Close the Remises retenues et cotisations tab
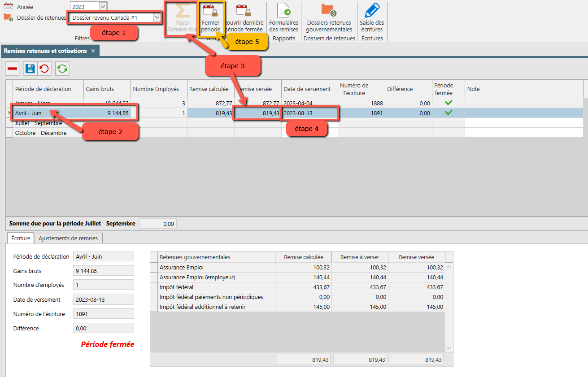588x377 pixels. pos(93,51)
